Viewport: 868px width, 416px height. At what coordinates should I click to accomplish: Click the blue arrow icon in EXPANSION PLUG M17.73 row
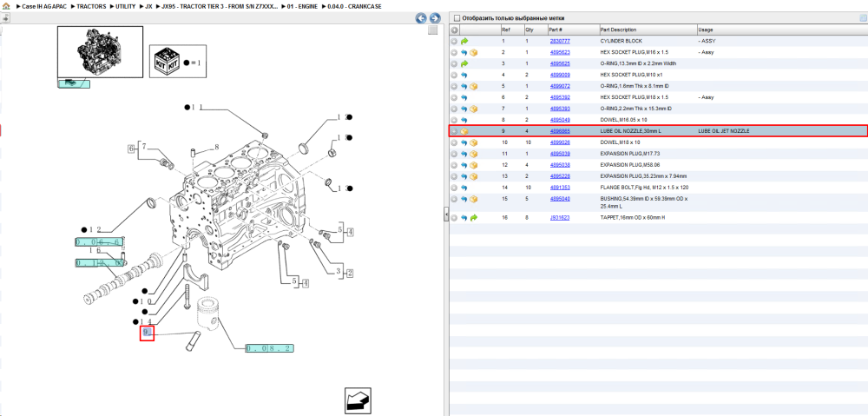[464, 154]
